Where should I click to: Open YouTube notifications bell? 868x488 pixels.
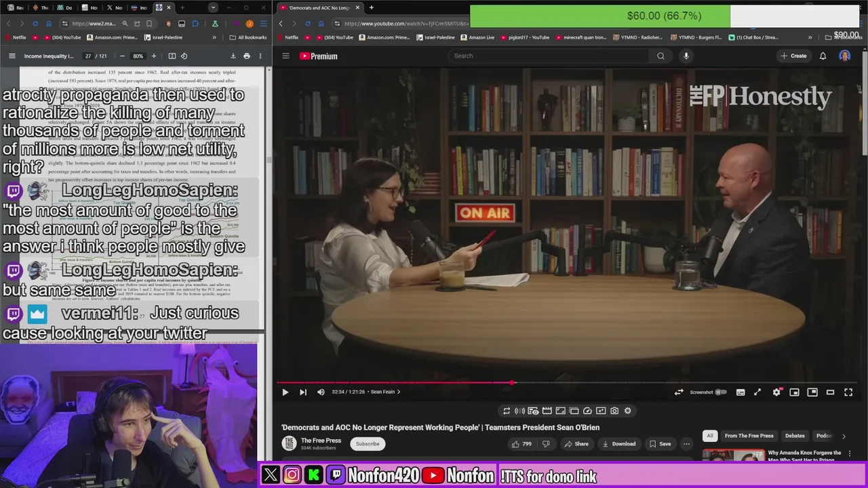point(823,56)
